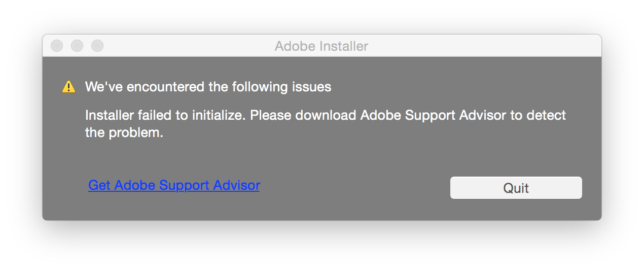Click the leftmost gray close window button

(57, 46)
